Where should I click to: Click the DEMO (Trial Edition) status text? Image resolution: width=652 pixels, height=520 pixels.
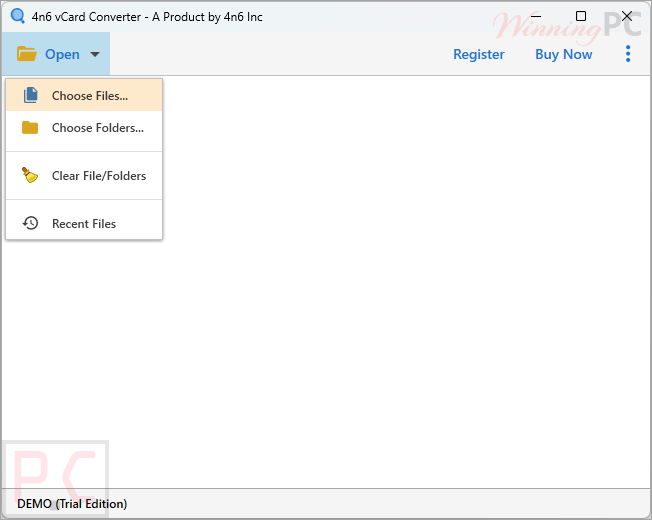72,504
